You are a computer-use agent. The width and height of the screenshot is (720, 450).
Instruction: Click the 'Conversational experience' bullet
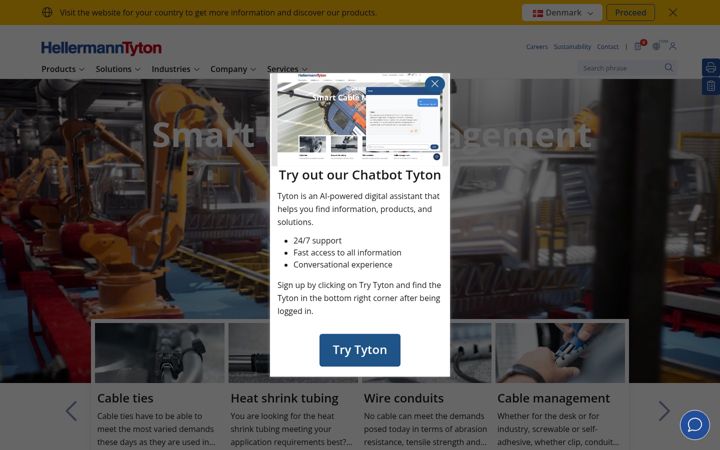click(343, 264)
